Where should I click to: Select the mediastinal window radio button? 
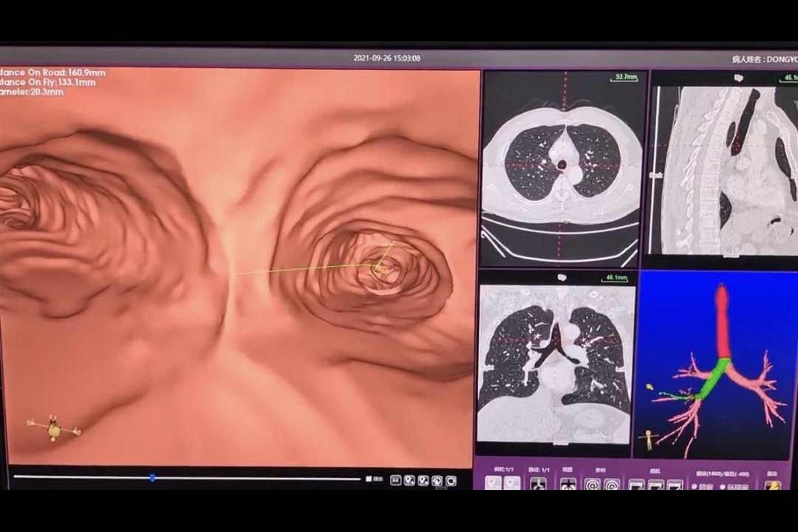tap(723, 487)
